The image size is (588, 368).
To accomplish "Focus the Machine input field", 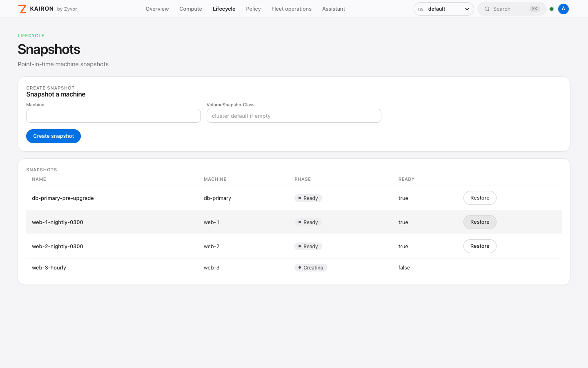I will 114,116.
